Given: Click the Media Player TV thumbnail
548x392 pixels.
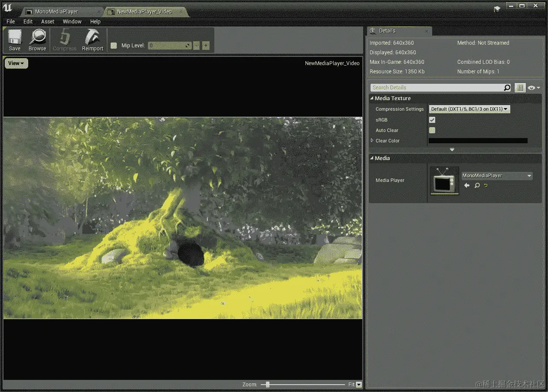Looking at the screenshot, I should [445, 181].
